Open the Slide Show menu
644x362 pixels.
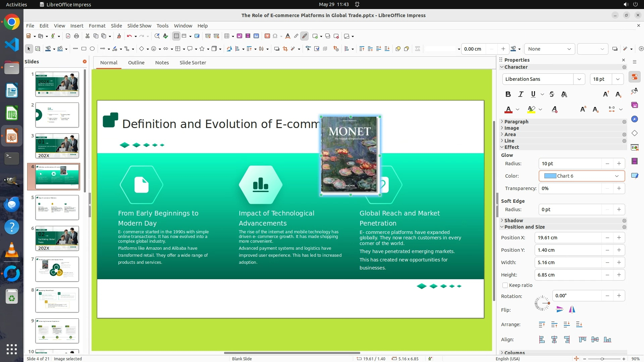139,26
